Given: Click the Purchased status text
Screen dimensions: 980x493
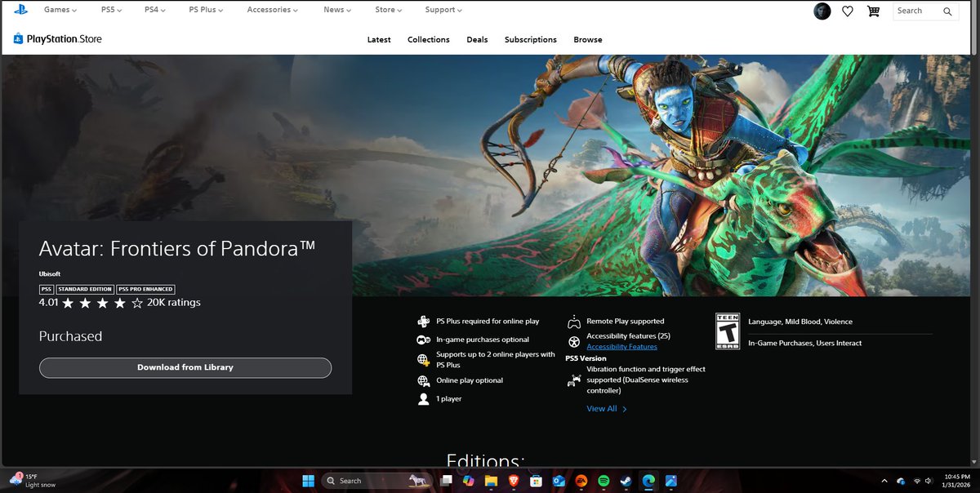Looking at the screenshot, I should point(70,336).
